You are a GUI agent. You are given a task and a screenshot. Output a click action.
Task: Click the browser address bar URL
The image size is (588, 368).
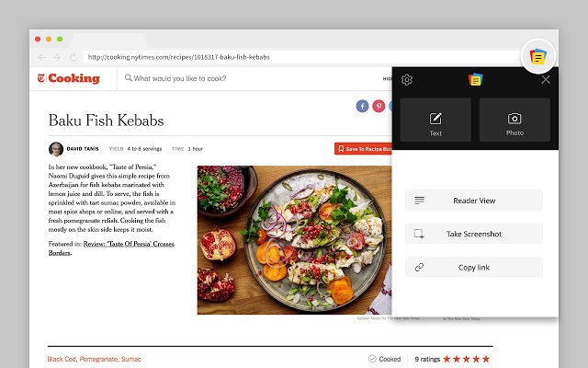click(x=178, y=57)
